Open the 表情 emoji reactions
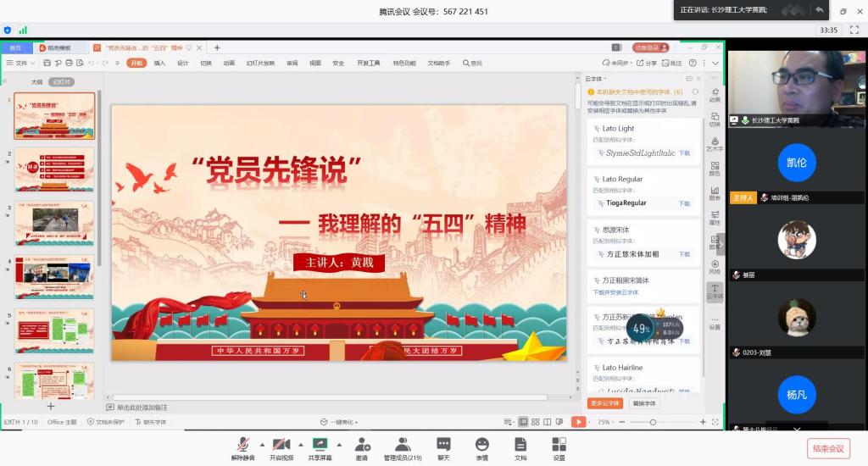The height and width of the screenshot is (466, 868). click(x=481, y=444)
